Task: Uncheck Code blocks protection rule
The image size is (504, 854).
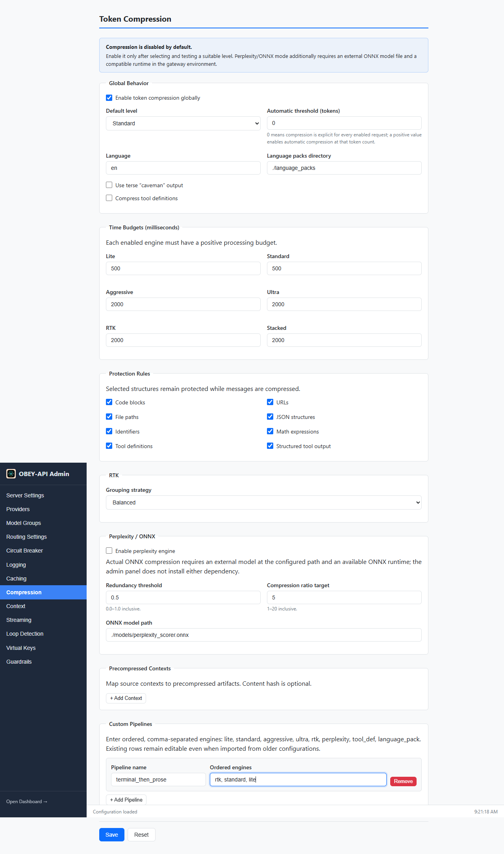Action: coord(109,402)
